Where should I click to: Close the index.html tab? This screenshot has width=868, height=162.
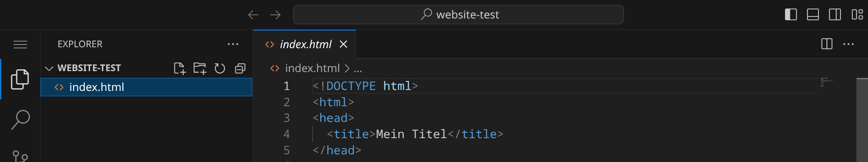(343, 44)
